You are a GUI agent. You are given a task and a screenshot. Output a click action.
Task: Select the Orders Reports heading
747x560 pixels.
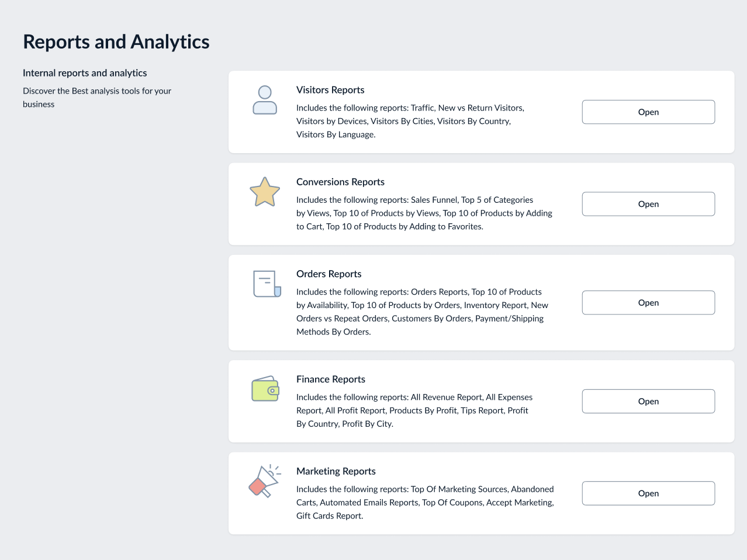[328, 274]
